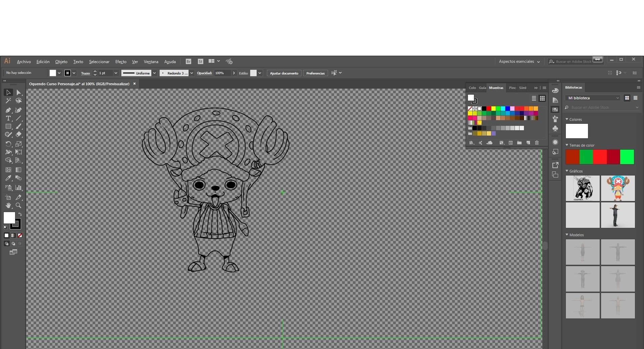
Task: Close the Oquendo Curso Personaje.ai tab
Action: coord(135,84)
